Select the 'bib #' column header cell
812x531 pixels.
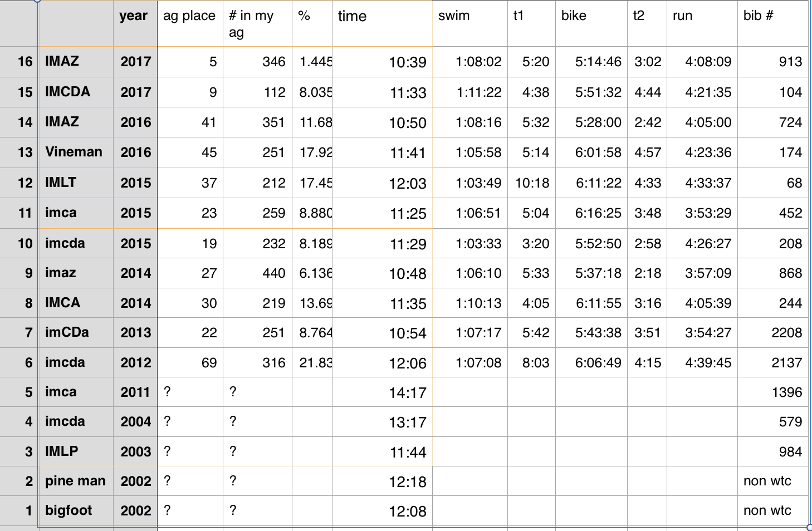[x=773, y=23]
